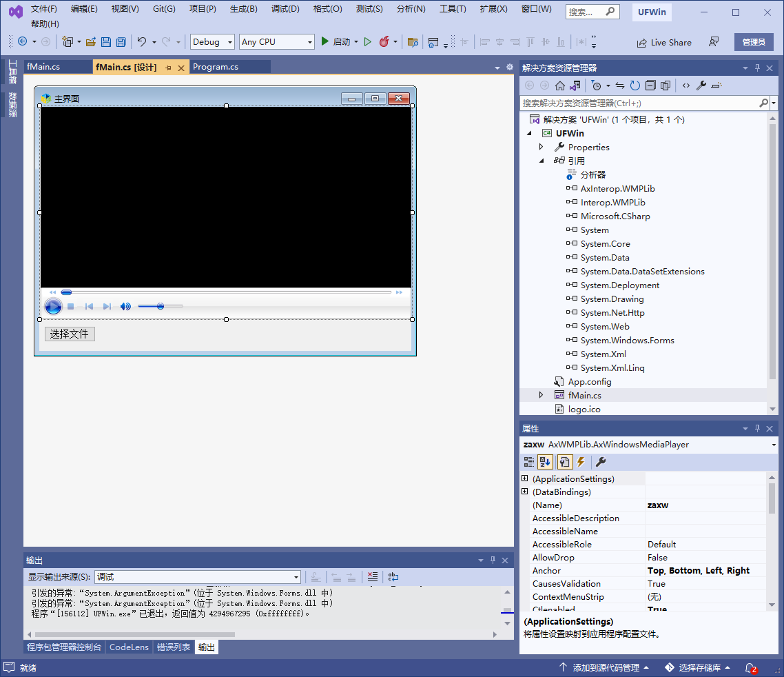
Task: Click the Navigate Backward toolbar icon
Action: [x=23, y=41]
